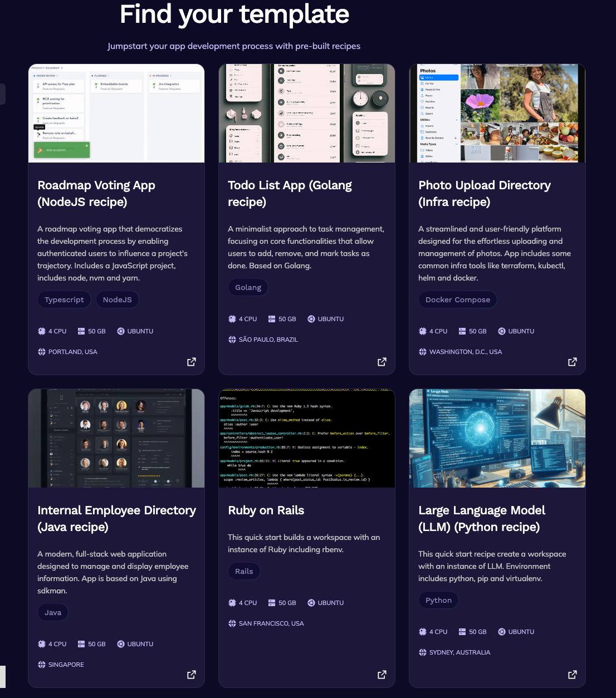Click the CPU icon on Roadmap Voting App card

(41, 331)
